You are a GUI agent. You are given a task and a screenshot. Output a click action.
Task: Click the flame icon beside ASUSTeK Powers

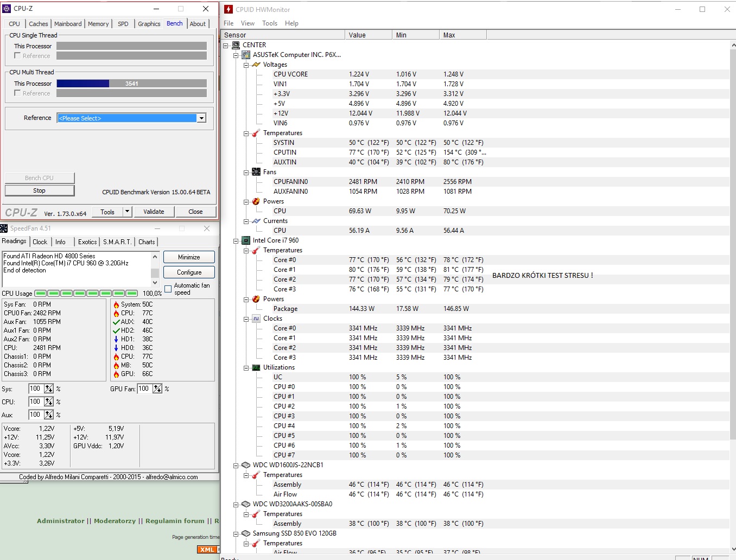[256, 201]
